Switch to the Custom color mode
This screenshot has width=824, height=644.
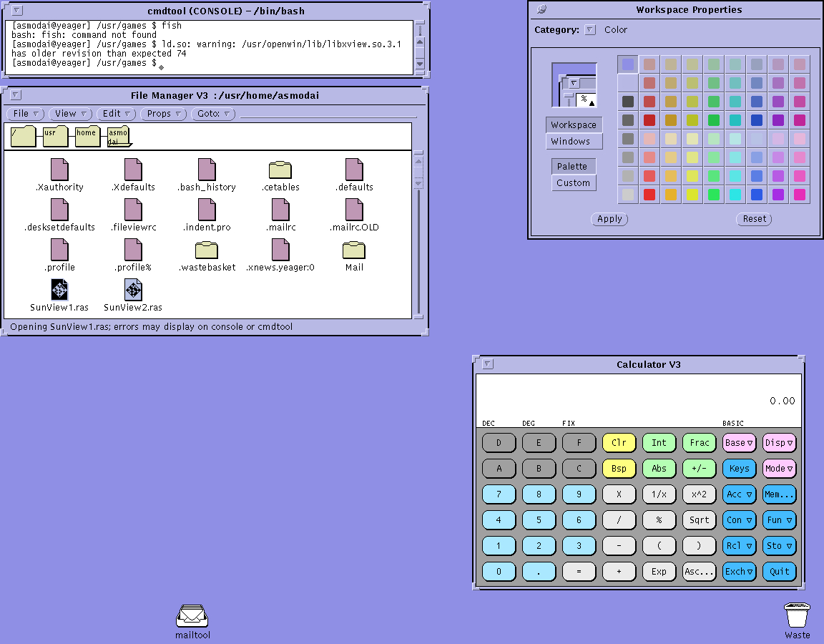574,182
